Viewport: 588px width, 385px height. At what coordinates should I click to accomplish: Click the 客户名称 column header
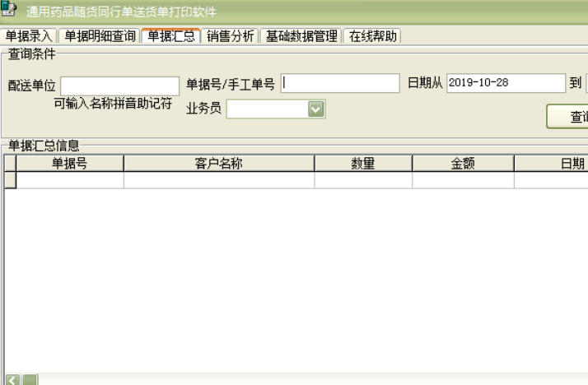coord(218,163)
